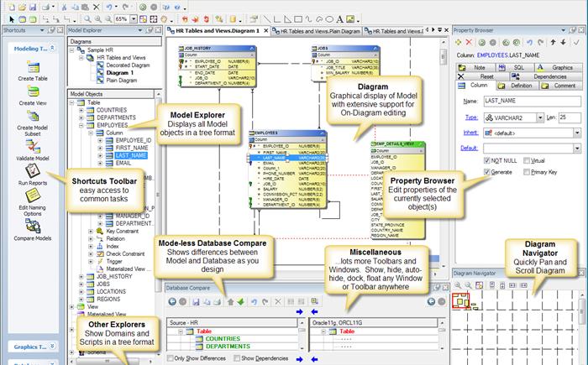This screenshot has width=588, height=365.
Task: Select Decorated Diagram in Diagrams tree
Action: tap(128, 65)
